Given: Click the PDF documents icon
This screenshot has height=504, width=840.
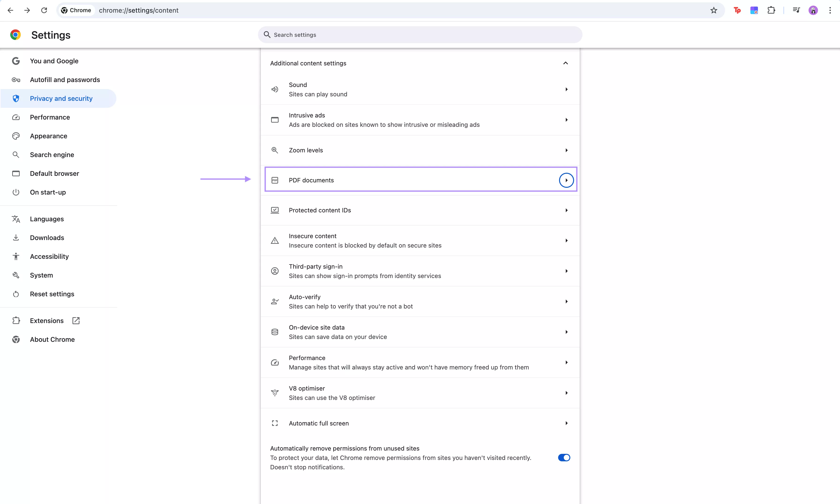Looking at the screenshot, I should (x=275, y=180).
